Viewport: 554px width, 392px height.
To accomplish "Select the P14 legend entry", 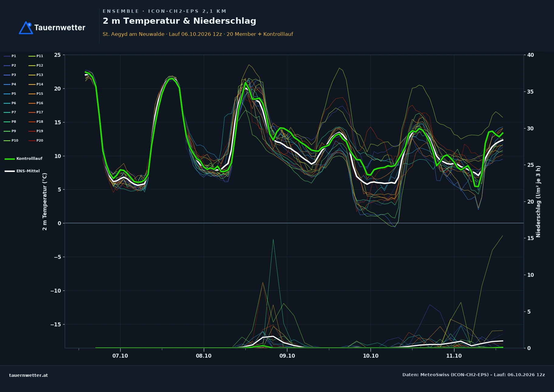I will (x=36, y=84).
